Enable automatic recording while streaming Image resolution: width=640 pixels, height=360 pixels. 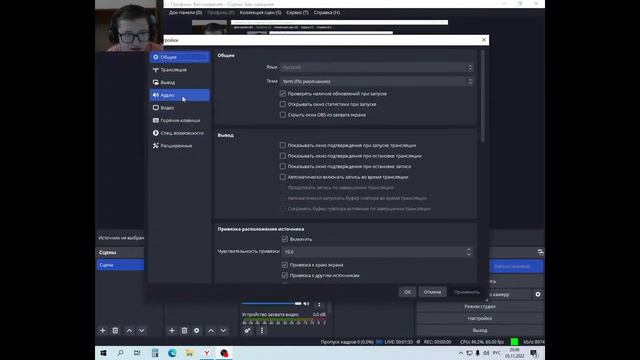coord(283,177)
